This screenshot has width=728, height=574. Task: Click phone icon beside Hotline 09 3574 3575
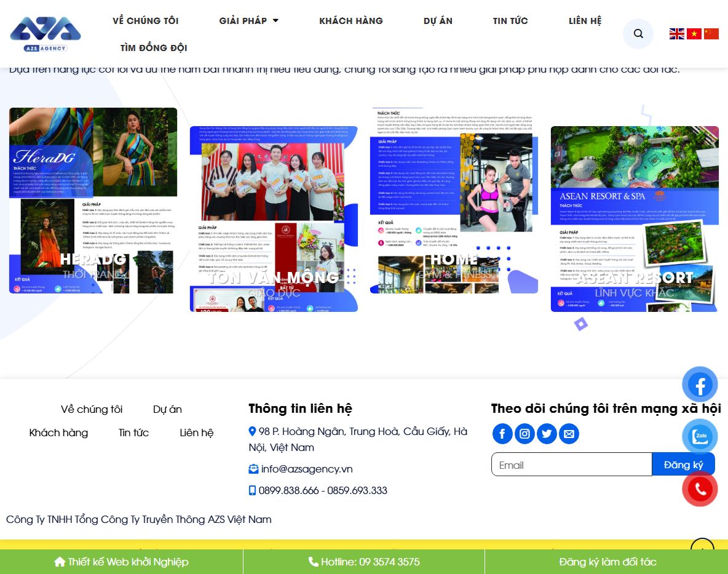pos(314,562)
